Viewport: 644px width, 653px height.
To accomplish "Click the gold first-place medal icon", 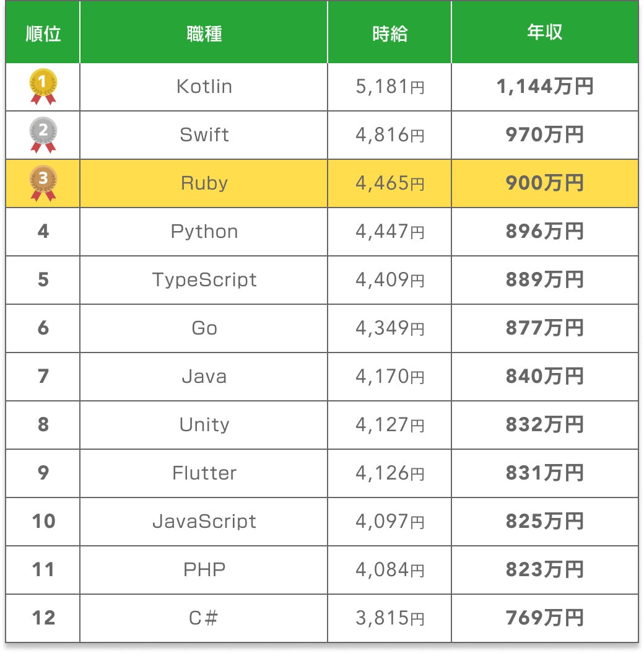I will pos(43,86).
